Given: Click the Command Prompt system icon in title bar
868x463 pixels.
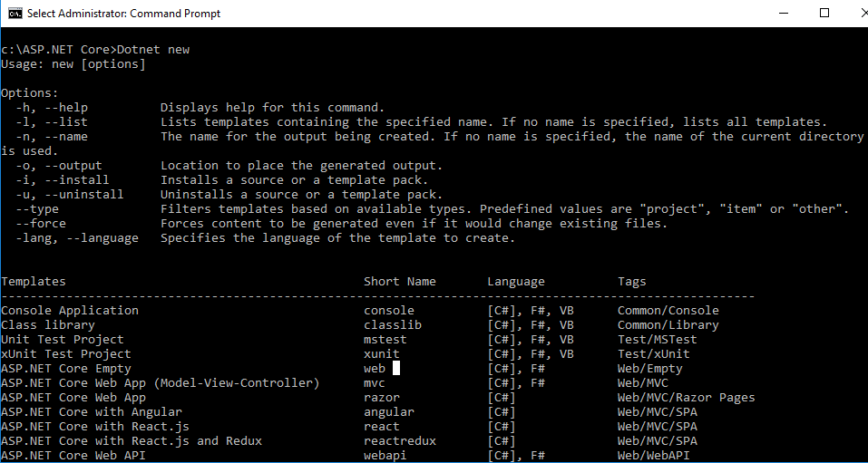Looking at the screenshot, I should pos(15,14).
